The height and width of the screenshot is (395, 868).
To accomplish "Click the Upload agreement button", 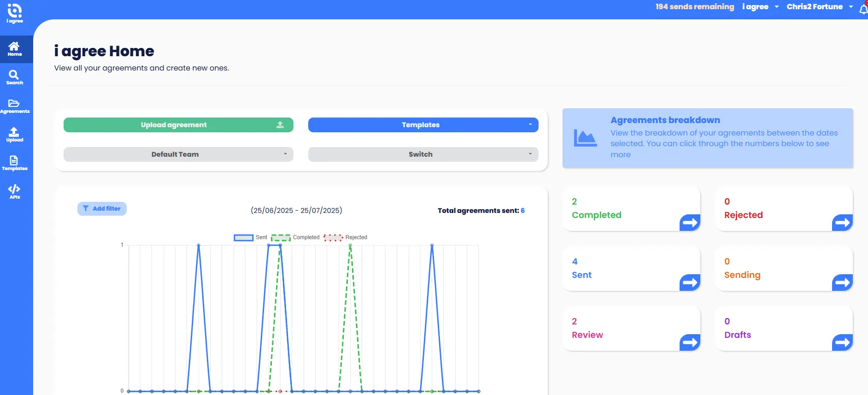I will [178, 125].
